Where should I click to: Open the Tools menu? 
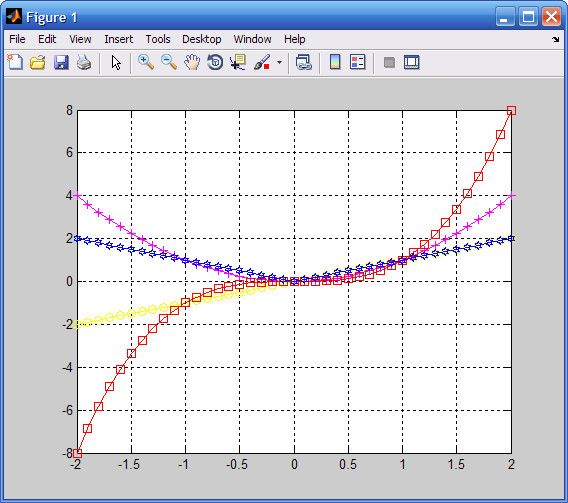click(158, 39)
